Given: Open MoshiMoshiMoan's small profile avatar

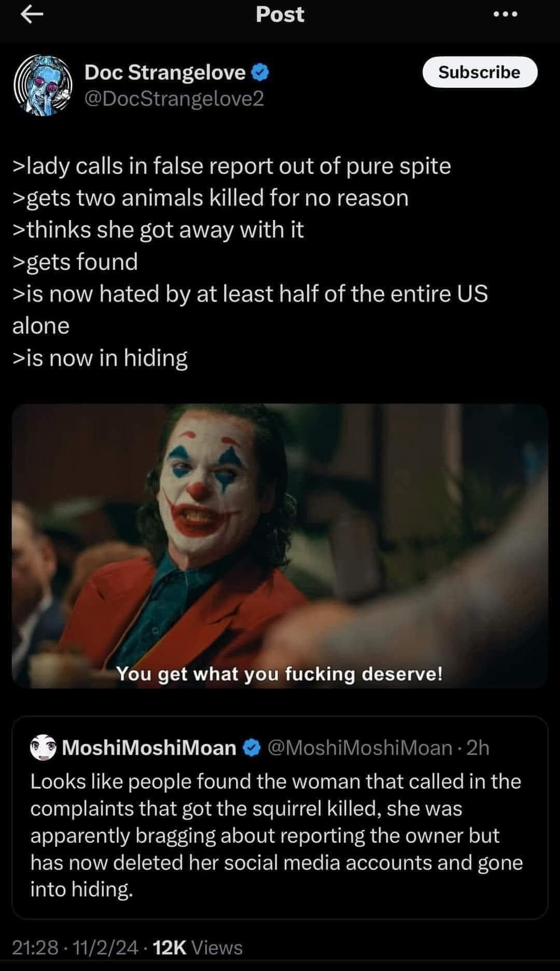Looking at the screenshot, I should [x=43, y=748].
